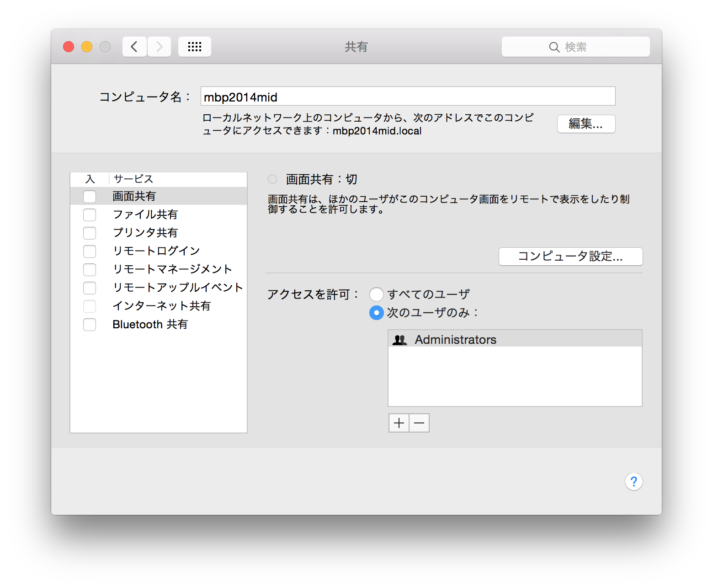Enable リモートログイン service
Image resolution: width=713 pixels, height=588 pixels.
(90, 251)
